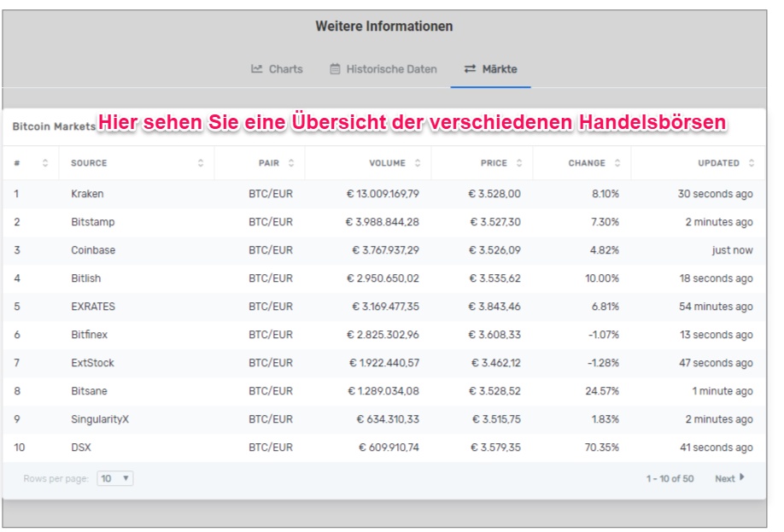Click Bitfinex's change value -1.07%

point(604,335)
